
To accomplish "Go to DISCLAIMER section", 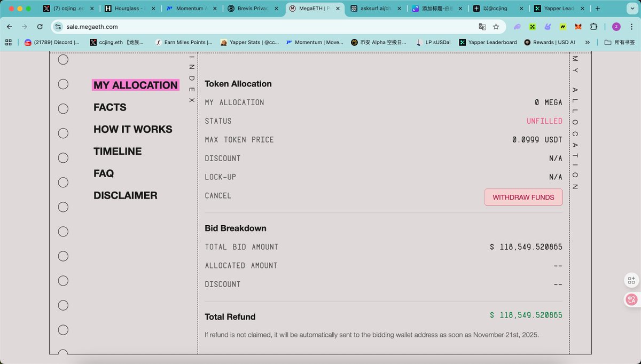I will coord(126,195).
